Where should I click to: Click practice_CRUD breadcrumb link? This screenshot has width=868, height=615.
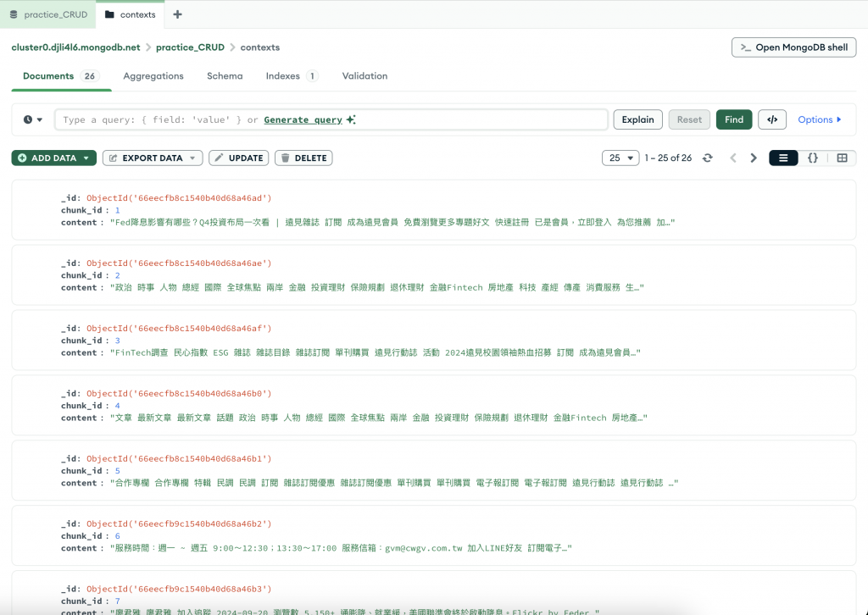pyautogui.click(x=190, y=47)
